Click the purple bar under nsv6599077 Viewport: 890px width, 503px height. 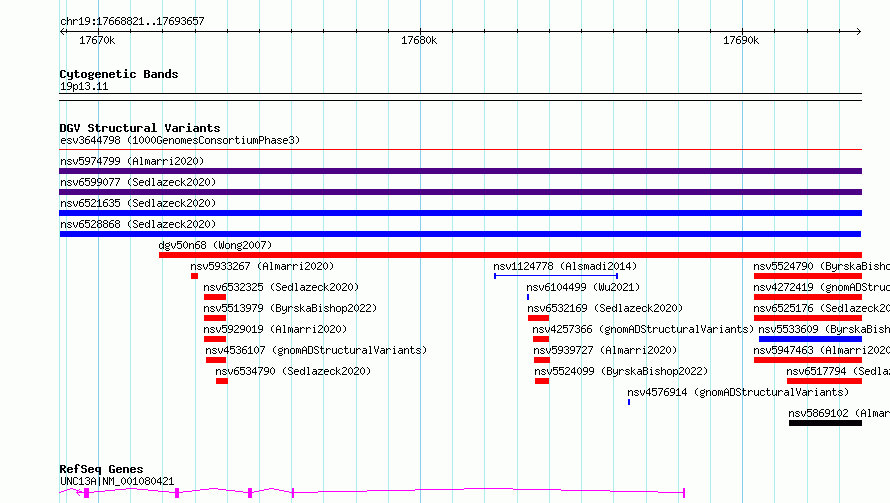(460, 192)
